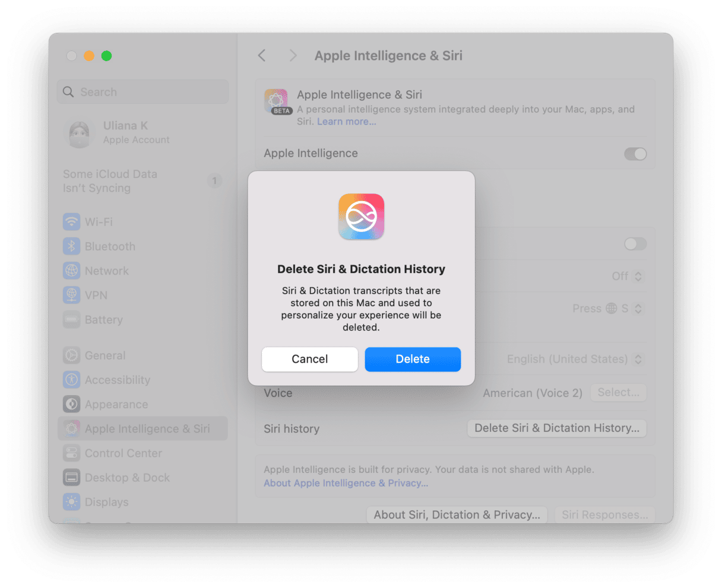
Task: Click the Displays sun icon
Action: coord(71,501)
